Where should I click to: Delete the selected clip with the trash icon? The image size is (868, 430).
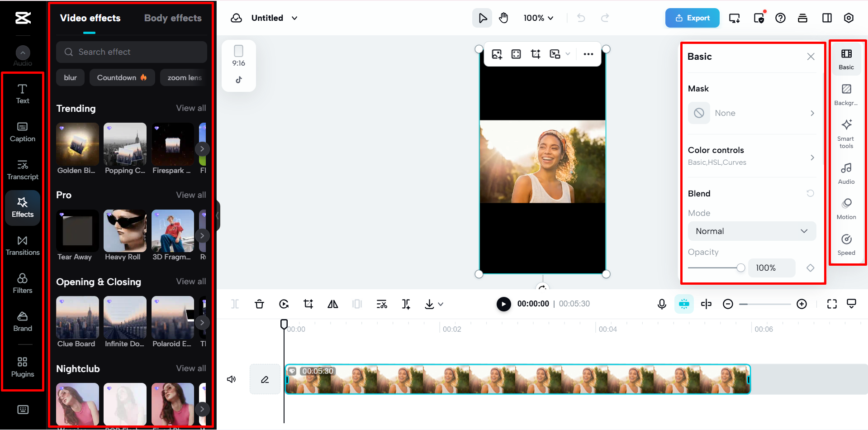coord(259,304)
